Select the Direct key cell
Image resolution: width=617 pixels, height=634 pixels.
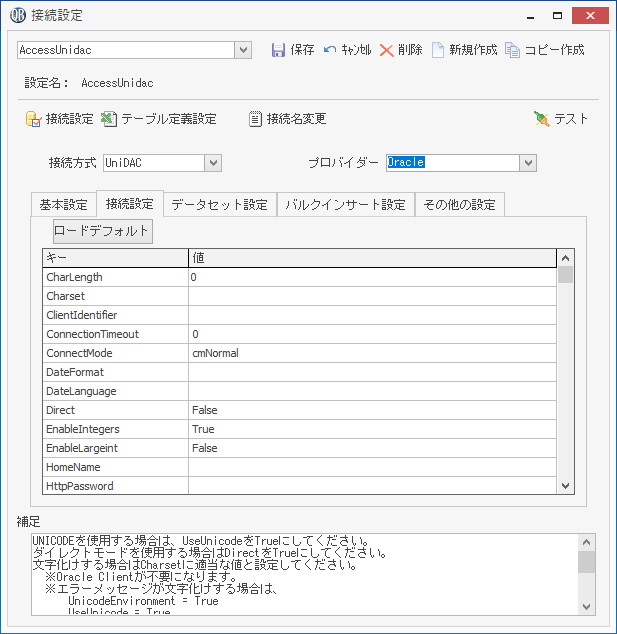point(116,410)
